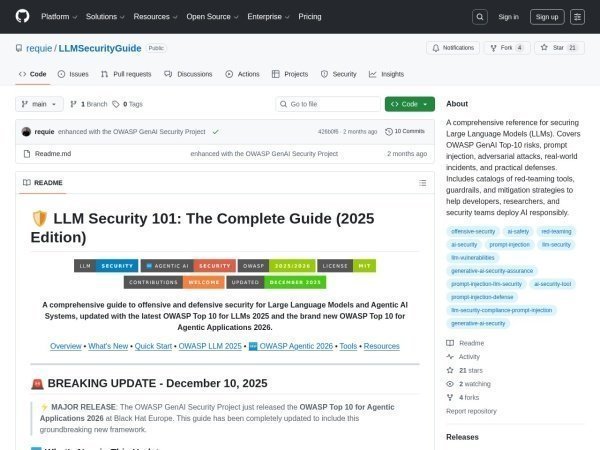Open the green Code dropdown button

click(x=409, y=104)
